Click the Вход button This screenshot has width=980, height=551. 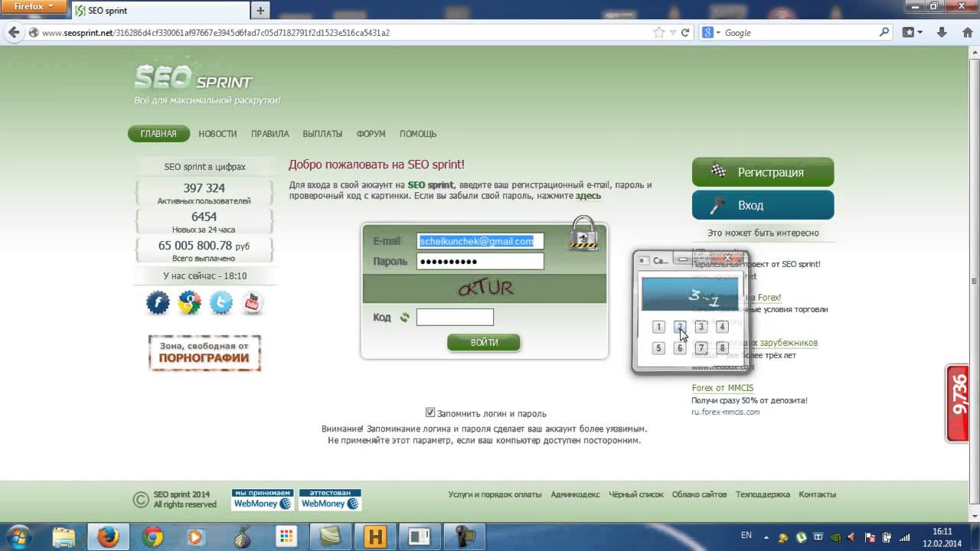[763, 205]
